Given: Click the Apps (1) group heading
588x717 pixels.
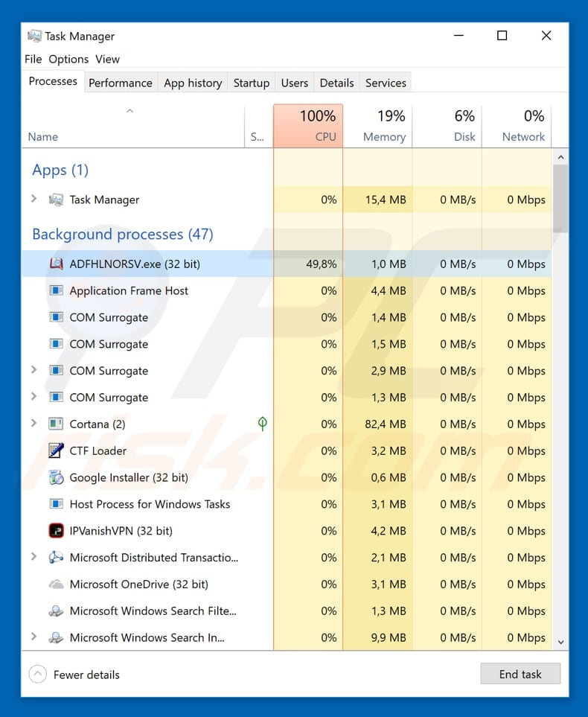Looking at the screenshot, I should tap(60, 170).
